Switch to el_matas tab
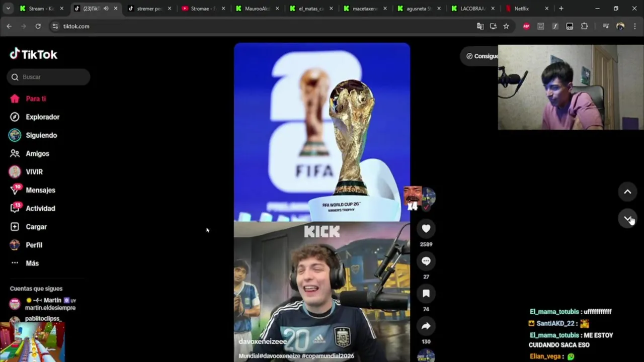644x362 pixels. tap(311, 9)
